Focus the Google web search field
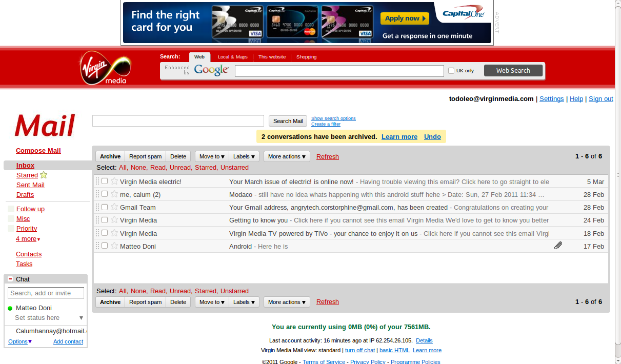The image size is (621, 364). point(339,71)
